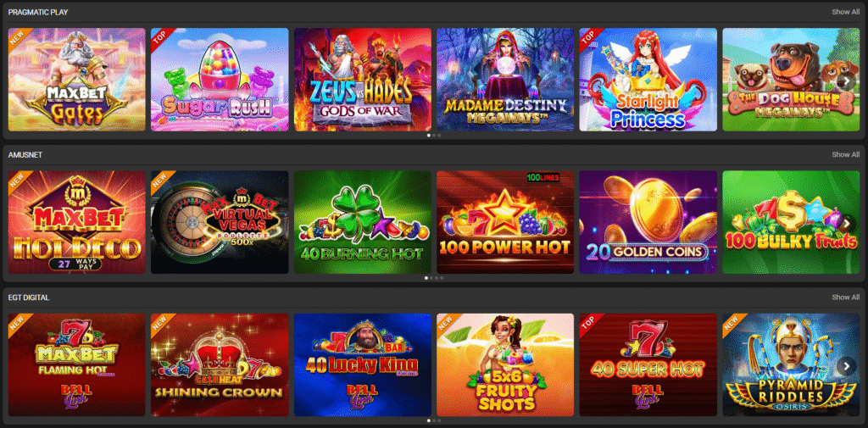Open the Sugar Rush game
Viewport: 868px width, 428px height.
click(x=220, y=80)
